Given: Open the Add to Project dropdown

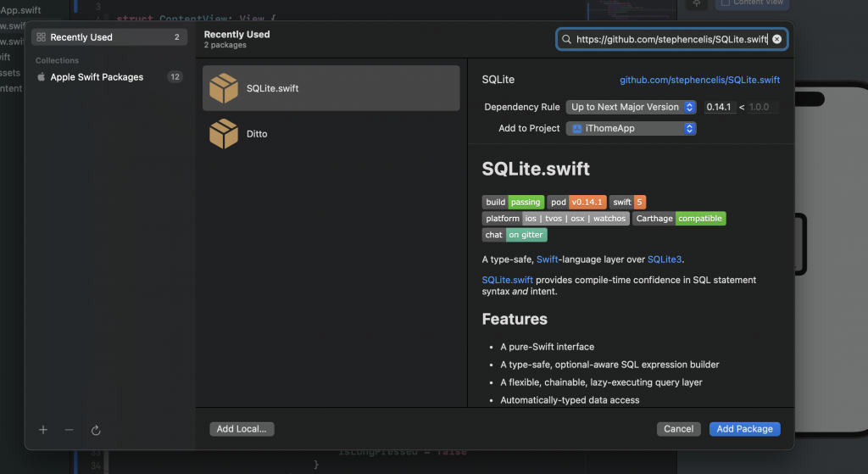Looking at the screenshot, I should pos(632,128).
